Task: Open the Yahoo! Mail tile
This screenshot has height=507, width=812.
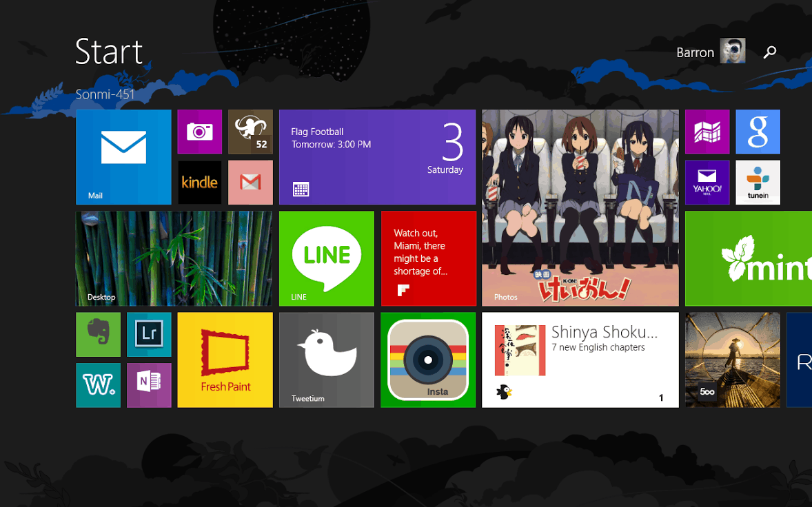Action: [707, 182]
